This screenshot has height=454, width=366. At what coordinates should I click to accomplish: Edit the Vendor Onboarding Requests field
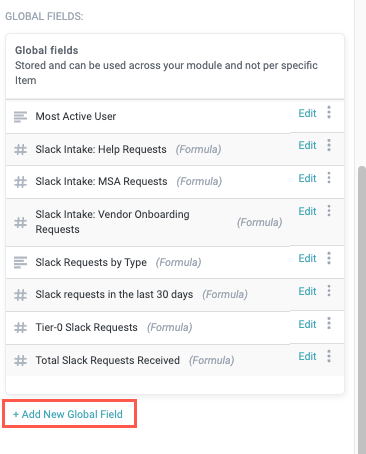(307, 211)
